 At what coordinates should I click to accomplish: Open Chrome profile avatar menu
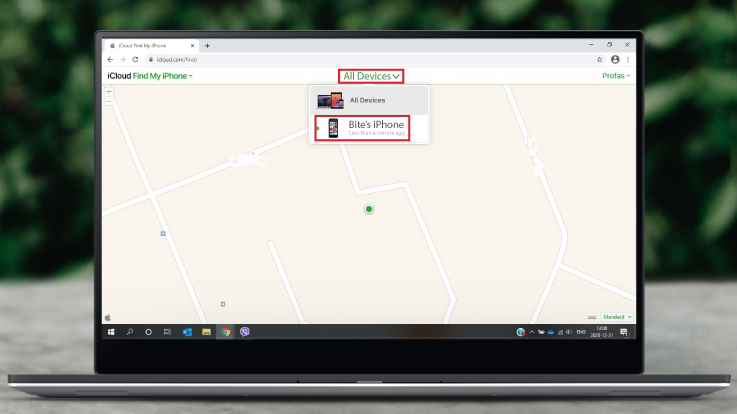pyautogui.click(x=614, y=60)
